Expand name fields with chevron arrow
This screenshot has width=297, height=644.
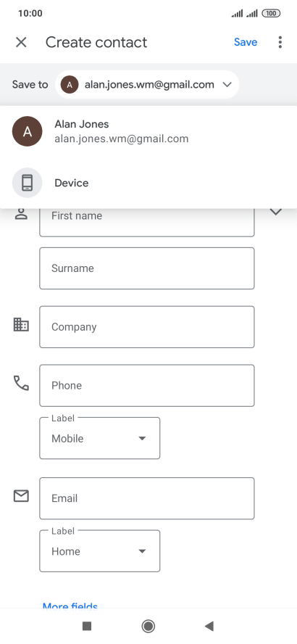click(276, 212)
